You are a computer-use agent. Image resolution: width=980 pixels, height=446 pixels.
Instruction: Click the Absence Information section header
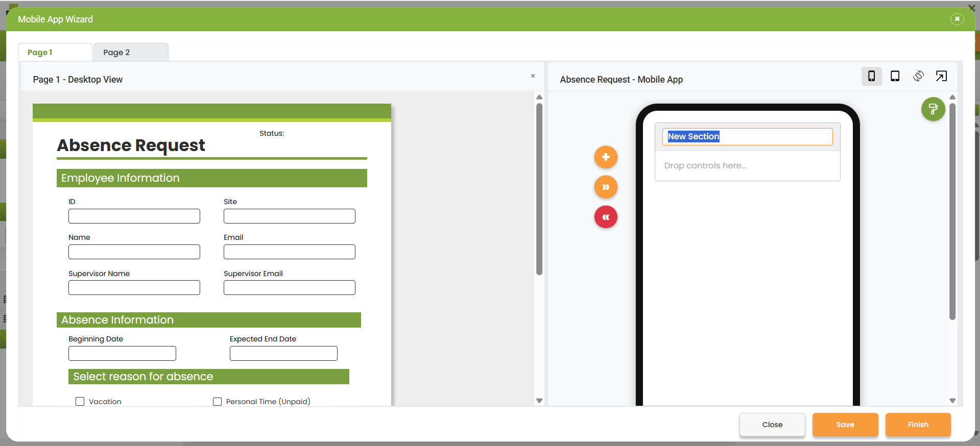pos(209,320)
